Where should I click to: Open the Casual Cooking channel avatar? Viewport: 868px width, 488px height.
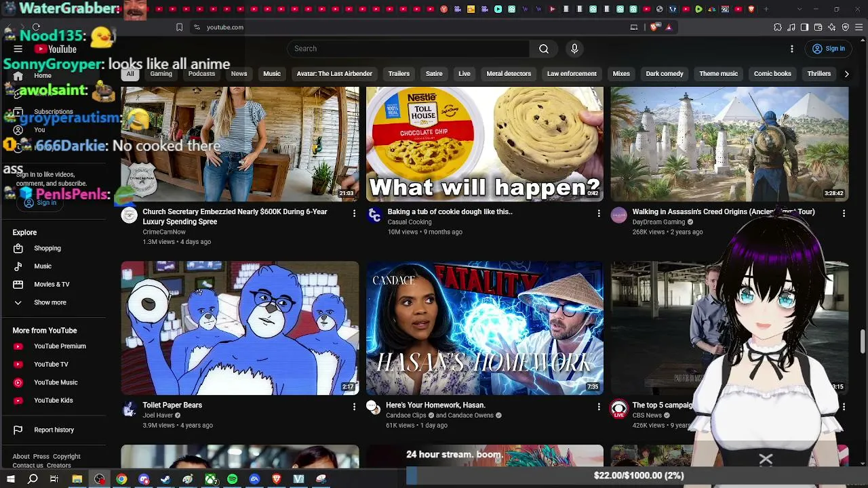click(x=374, y=216)
